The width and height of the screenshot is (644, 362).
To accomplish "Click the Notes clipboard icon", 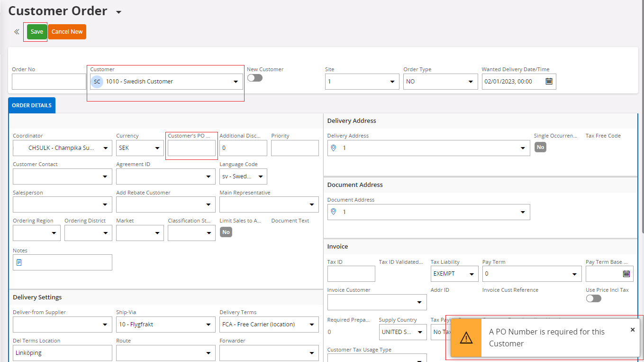I will click(19, 262).
